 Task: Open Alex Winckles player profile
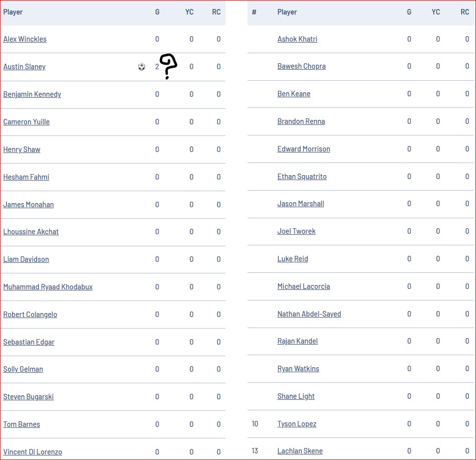tap(25, 39)
